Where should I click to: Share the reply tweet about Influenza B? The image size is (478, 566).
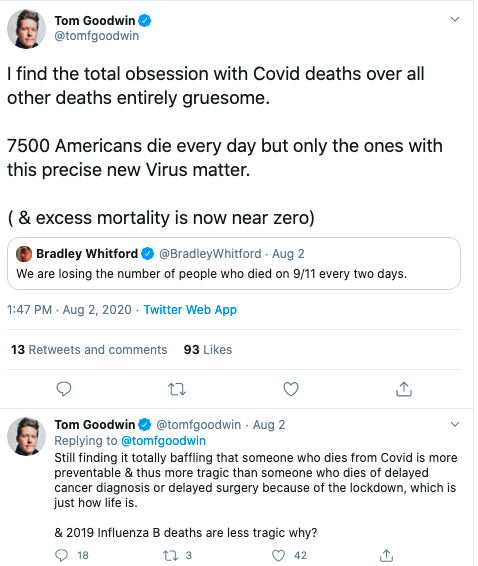[386, 555]
